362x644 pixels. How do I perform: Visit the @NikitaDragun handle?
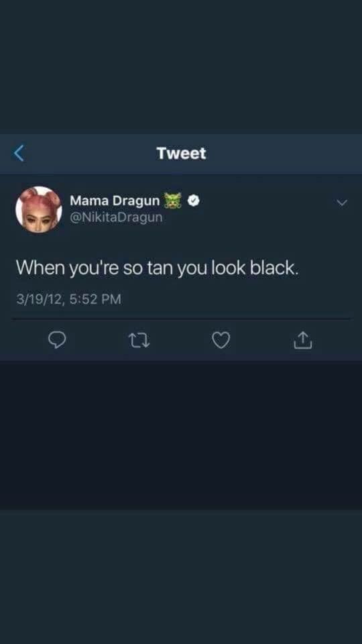click(116, 217)
